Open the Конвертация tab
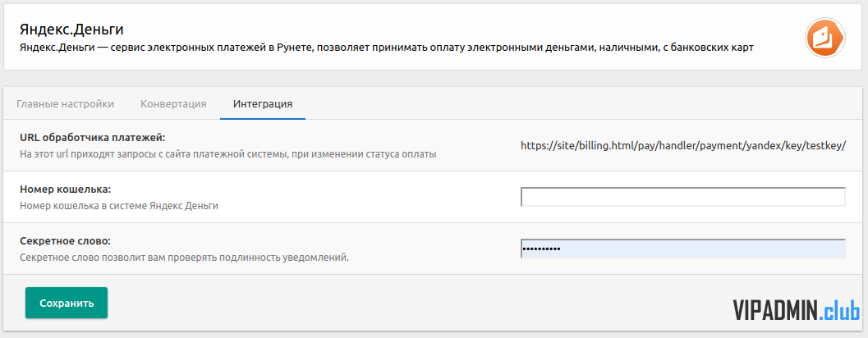868x338 pixels. 173,104
